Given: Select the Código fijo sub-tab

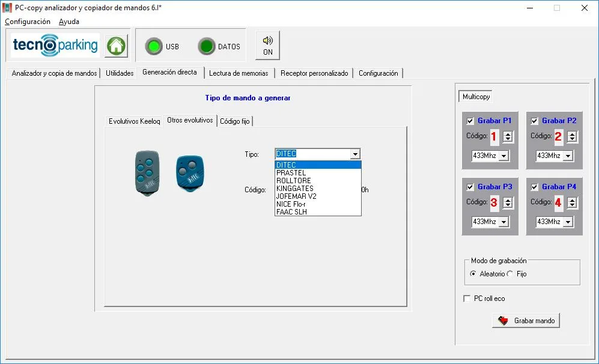Looking at the screenshot, I should point(234,121).
